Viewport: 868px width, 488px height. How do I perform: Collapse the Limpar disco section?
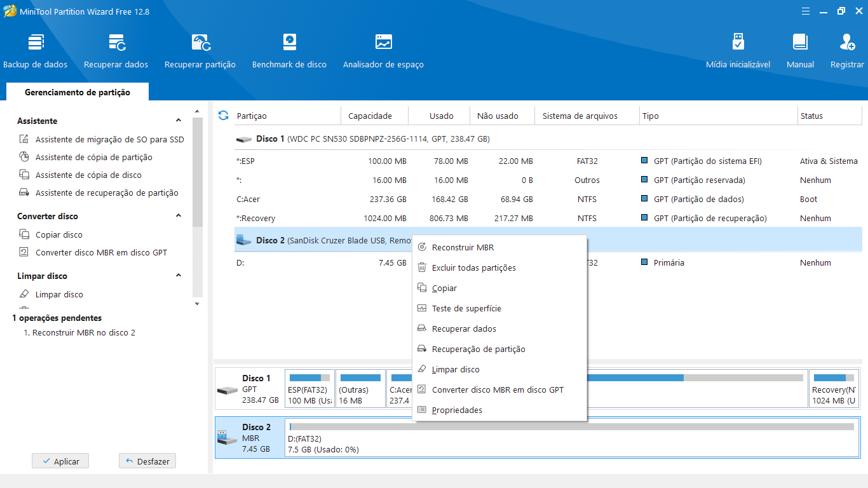coord(179,276)
